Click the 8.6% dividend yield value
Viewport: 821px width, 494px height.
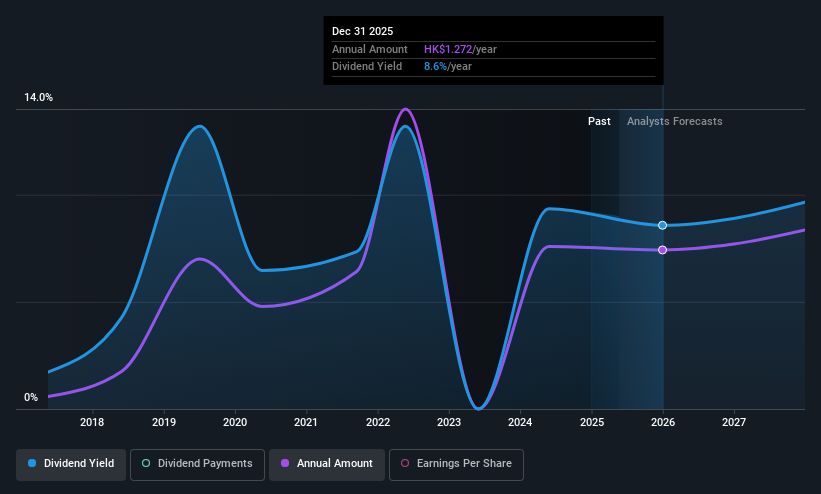click(x=436, y=67)
